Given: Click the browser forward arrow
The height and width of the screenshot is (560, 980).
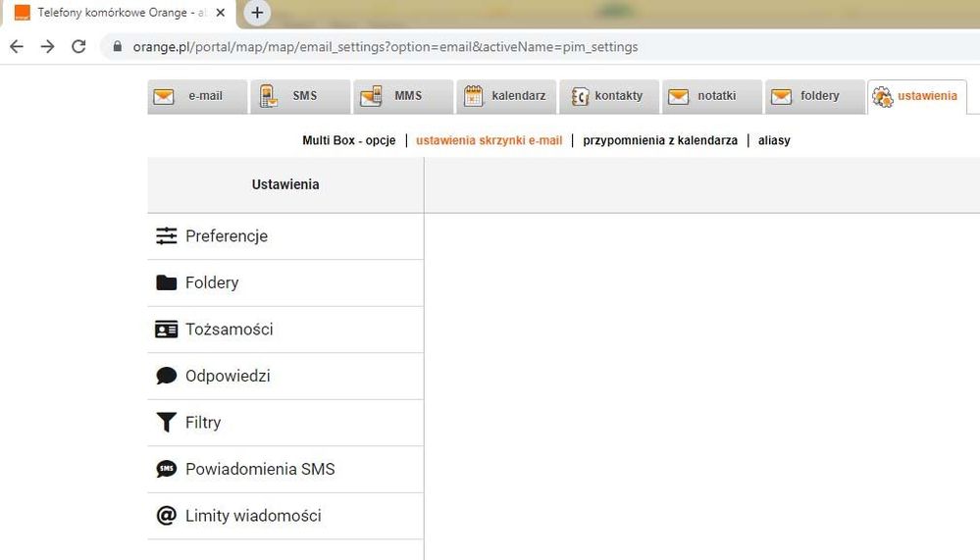Looking at the screenshot, I should (x=47, y=46).
